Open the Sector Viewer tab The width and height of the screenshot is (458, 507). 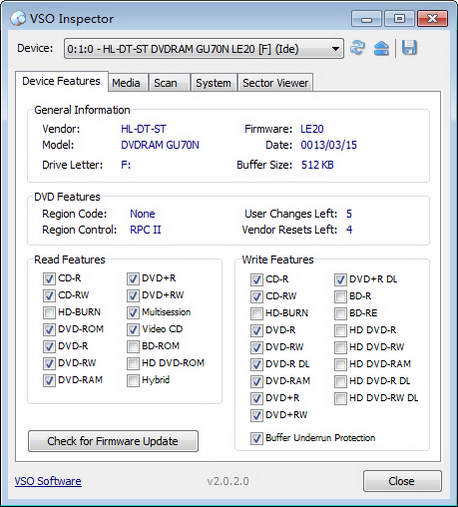point(275,83)
